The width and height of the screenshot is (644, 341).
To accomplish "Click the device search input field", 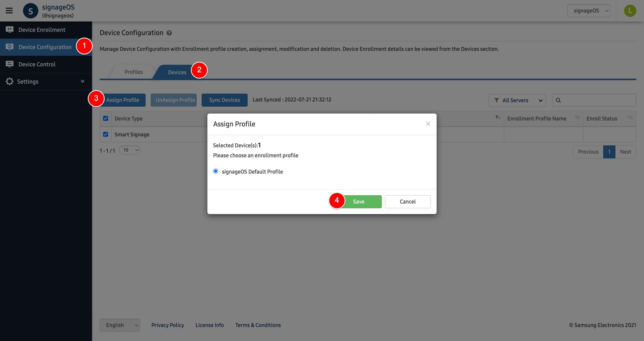I will [x=597, y=100].
